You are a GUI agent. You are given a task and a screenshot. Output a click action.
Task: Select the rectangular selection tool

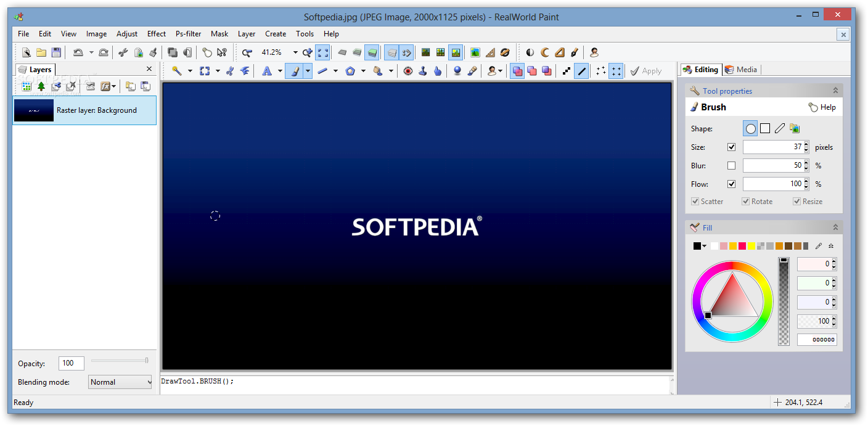205,71
